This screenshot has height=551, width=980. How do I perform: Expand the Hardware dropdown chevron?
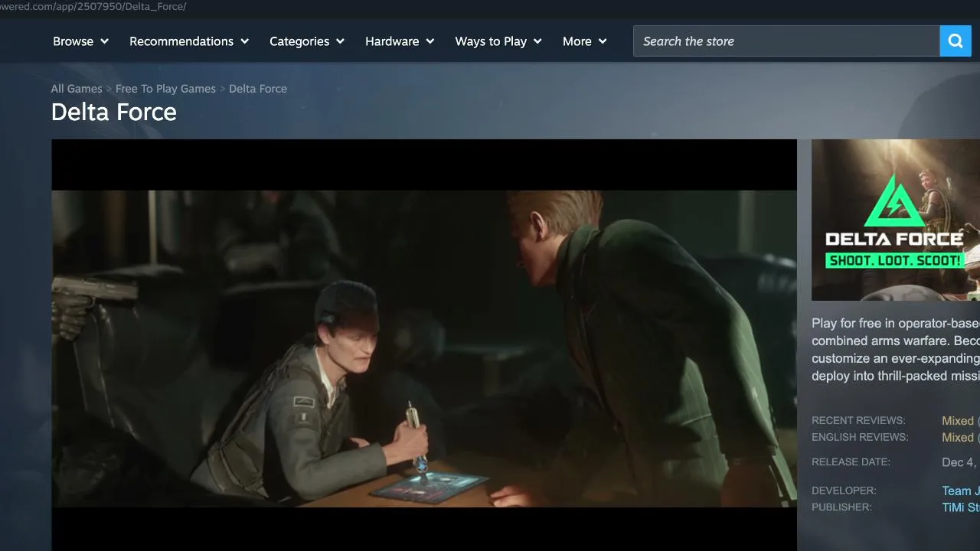pos(430,41)
